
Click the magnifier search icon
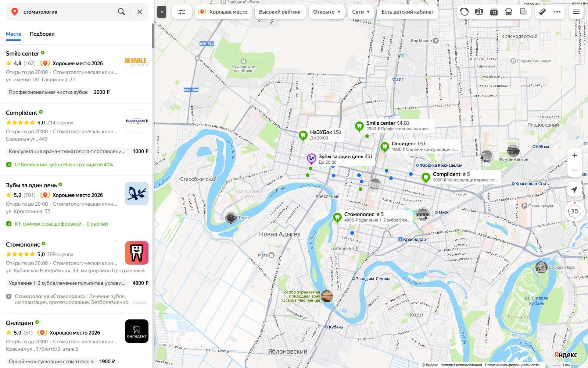tap(121, 12)
